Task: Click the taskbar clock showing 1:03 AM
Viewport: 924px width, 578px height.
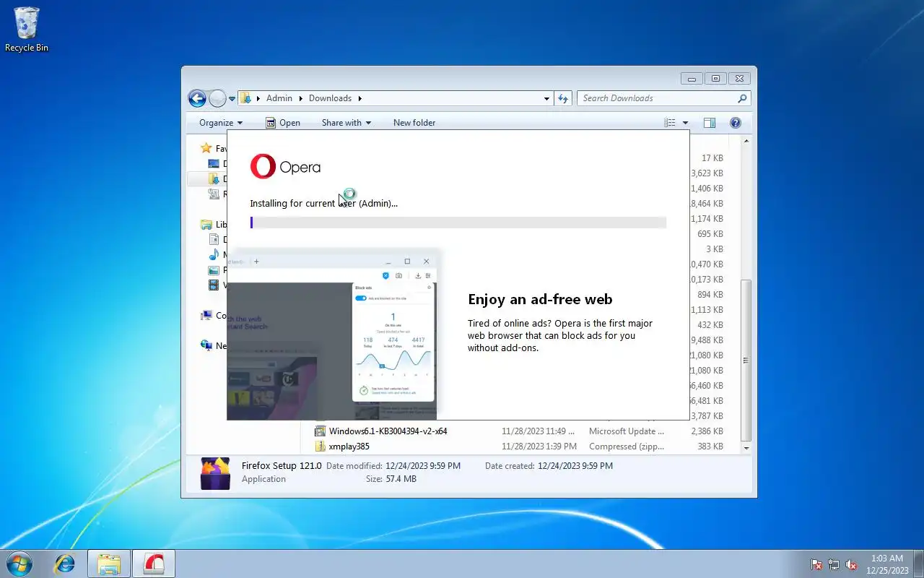Action: click(x=887, y=564)
